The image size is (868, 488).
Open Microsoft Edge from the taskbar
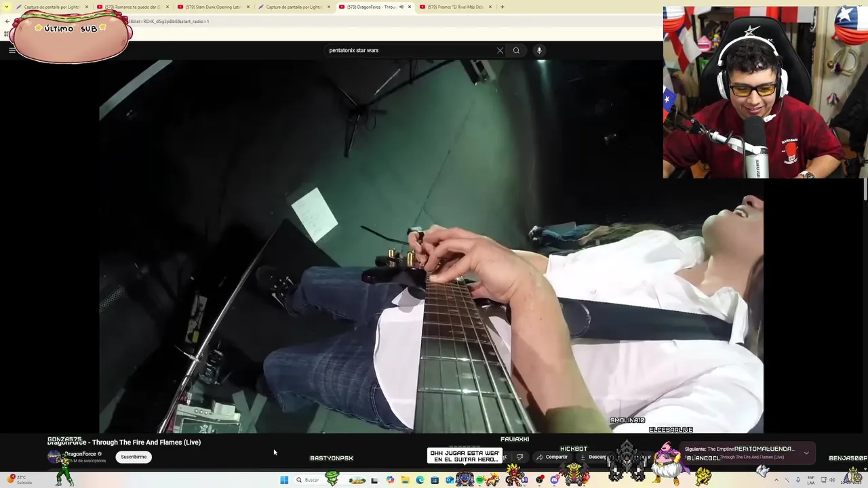(420, 480)
